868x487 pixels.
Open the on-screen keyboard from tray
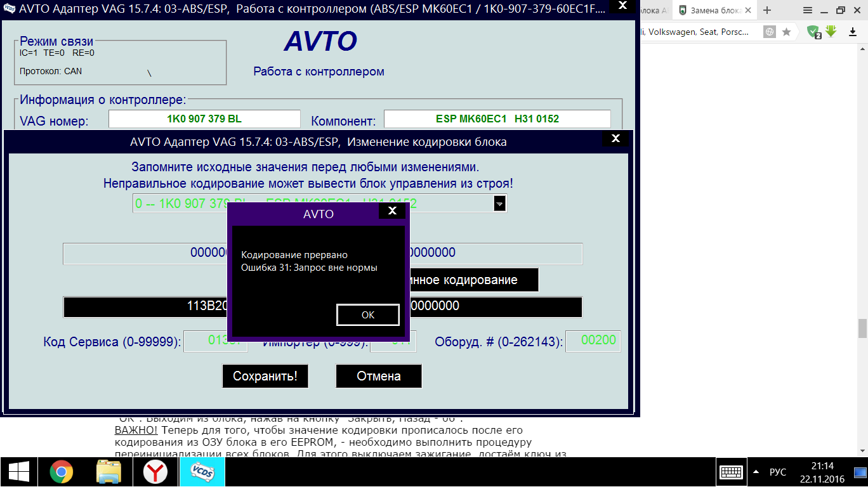(x=732, y=472)
